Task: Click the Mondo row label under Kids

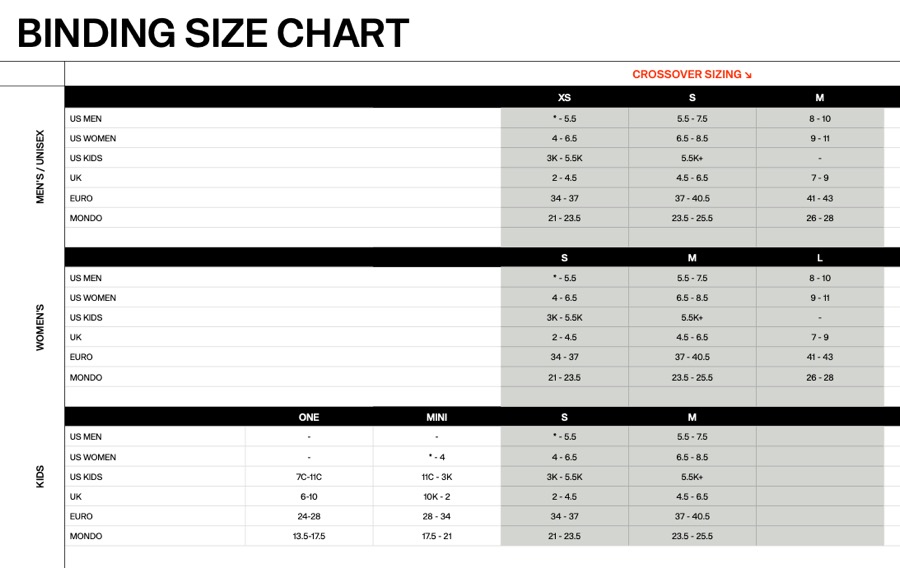Action: pos(86,537)
